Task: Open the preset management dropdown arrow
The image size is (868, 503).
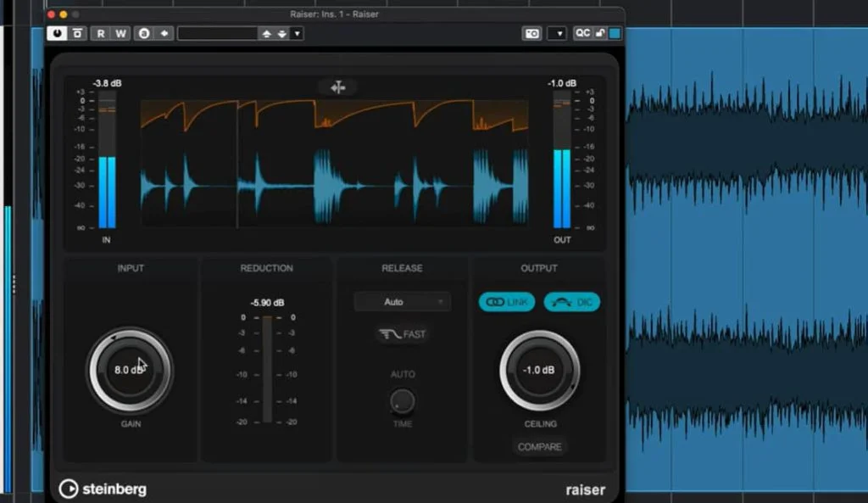Action: (298, 34)
